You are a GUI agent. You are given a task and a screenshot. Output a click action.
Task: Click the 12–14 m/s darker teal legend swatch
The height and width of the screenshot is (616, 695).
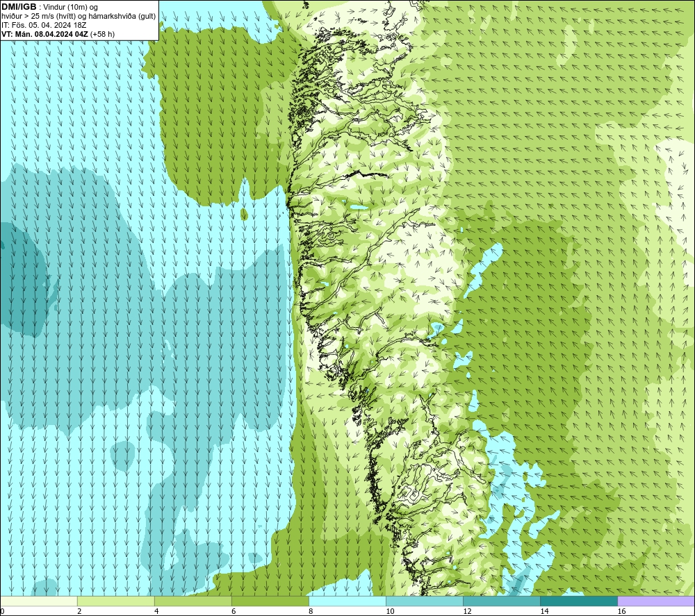tap(502, 601)
